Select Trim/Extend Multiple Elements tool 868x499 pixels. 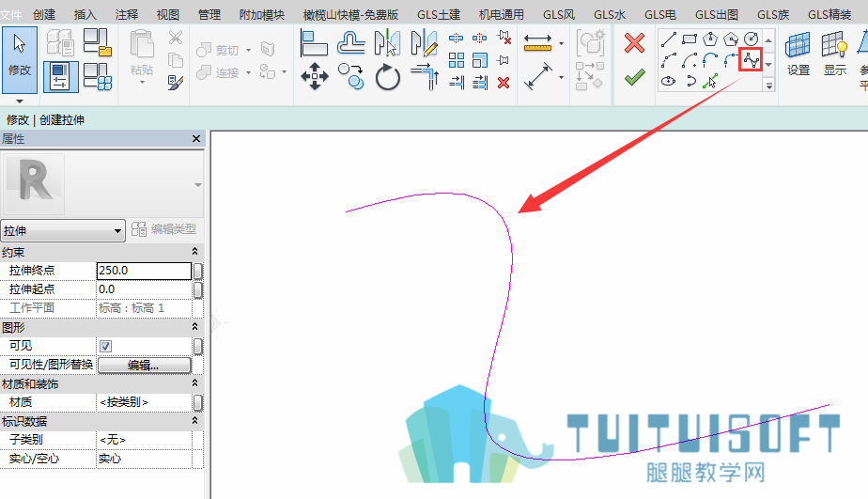(x=480, y=83)
